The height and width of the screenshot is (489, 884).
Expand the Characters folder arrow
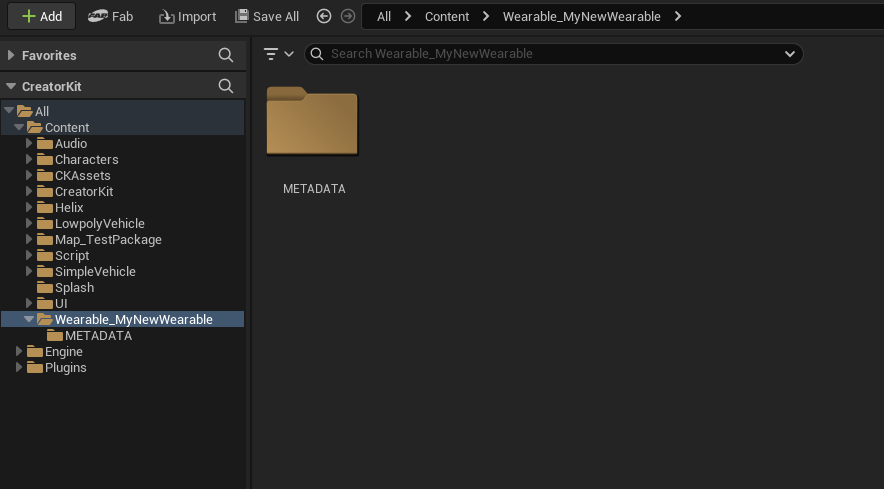(x=30, y=160)
